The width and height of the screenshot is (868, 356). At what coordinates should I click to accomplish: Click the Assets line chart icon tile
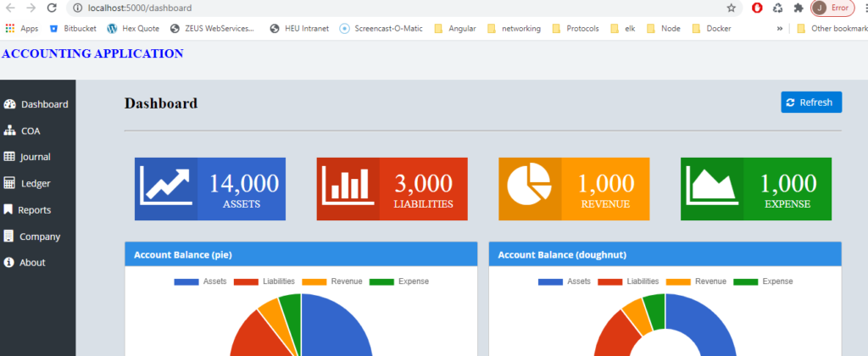click(166, 189)
